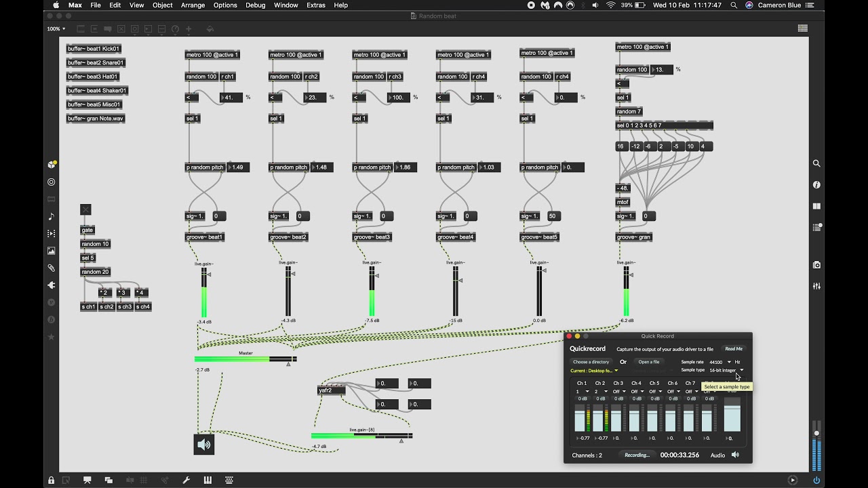Open the Help menu
868x488 pixels.
341,5
